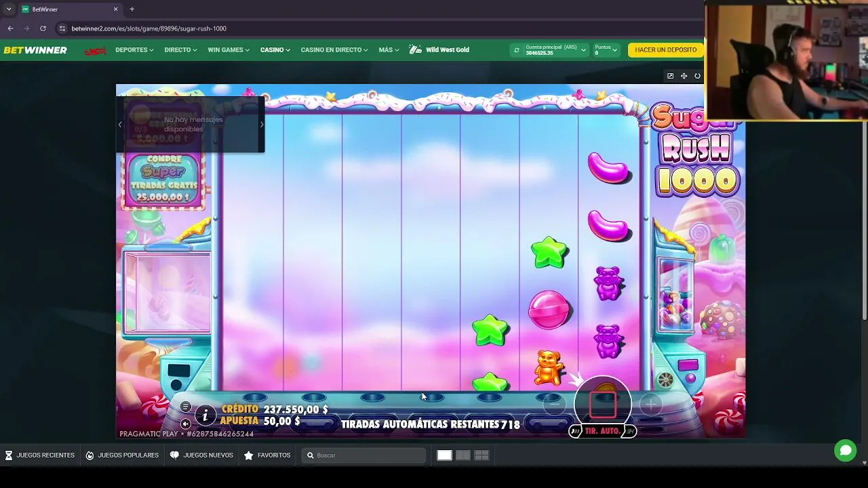Image resolution: width=868 pixels, height=488 pixels.
Task: Click the BETWINNER logo
Action: [35, 50]
